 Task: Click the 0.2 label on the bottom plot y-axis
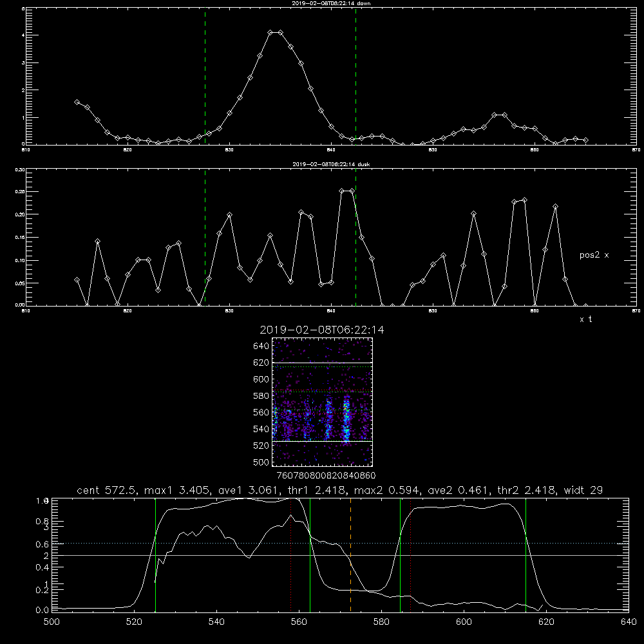43,590
